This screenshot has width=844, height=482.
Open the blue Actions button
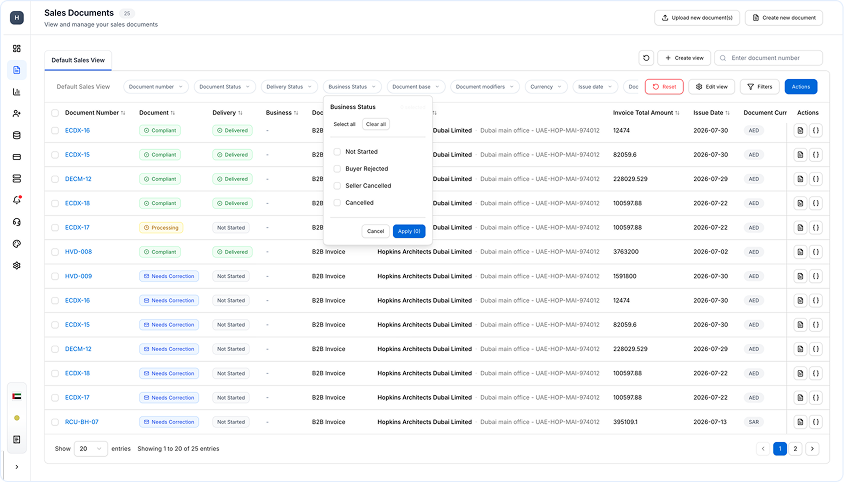pos(800,87)
